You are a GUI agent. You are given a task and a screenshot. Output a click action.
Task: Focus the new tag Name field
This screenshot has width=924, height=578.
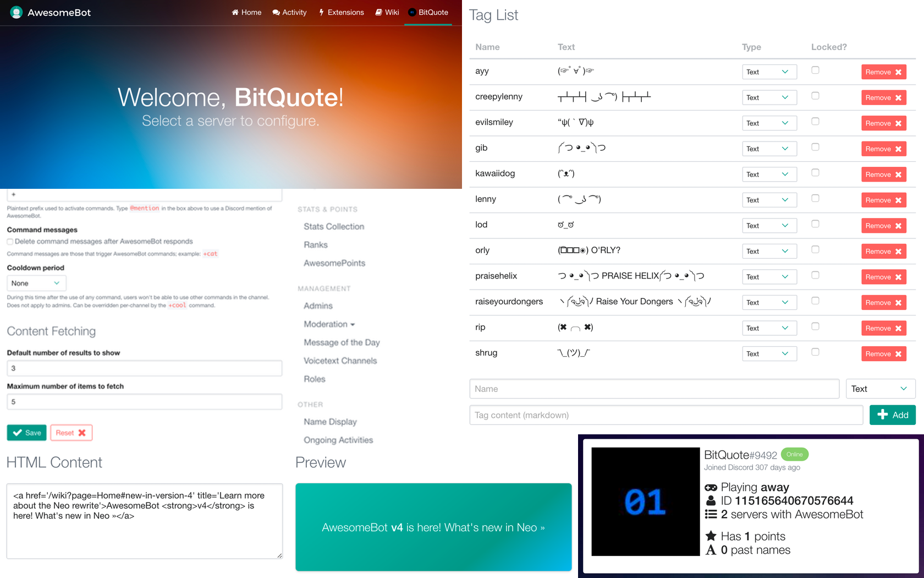coord(654,389)
